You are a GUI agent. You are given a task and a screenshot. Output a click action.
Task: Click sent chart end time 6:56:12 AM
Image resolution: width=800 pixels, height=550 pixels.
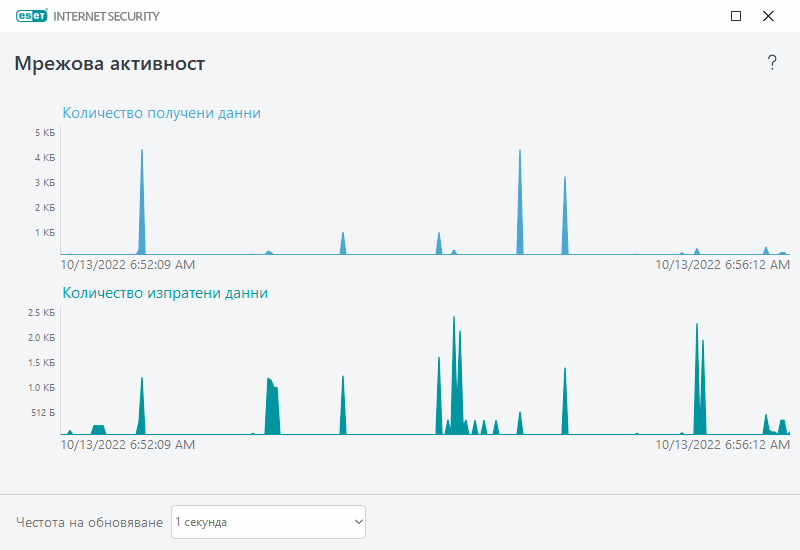pos(722,445)
